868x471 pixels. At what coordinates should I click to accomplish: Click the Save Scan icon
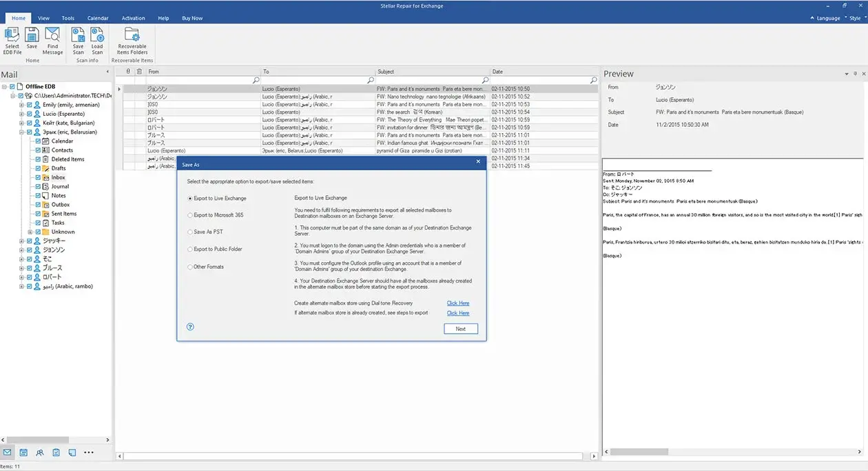pos(78,40)
